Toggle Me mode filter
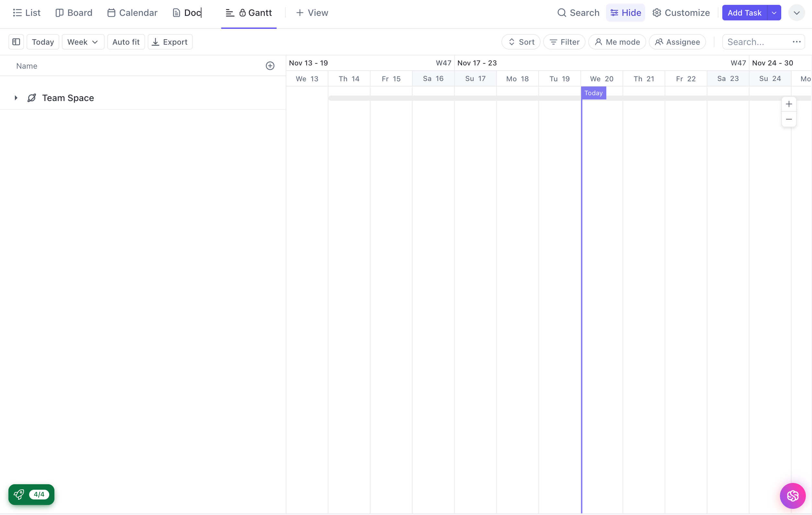 click(617, 42)
